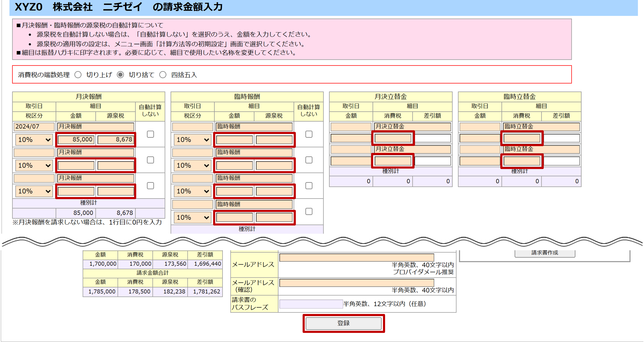Viewport: 644px width, 342px height.
Task: Click the 8,678 withholding tax field
Action: point(115,139)
